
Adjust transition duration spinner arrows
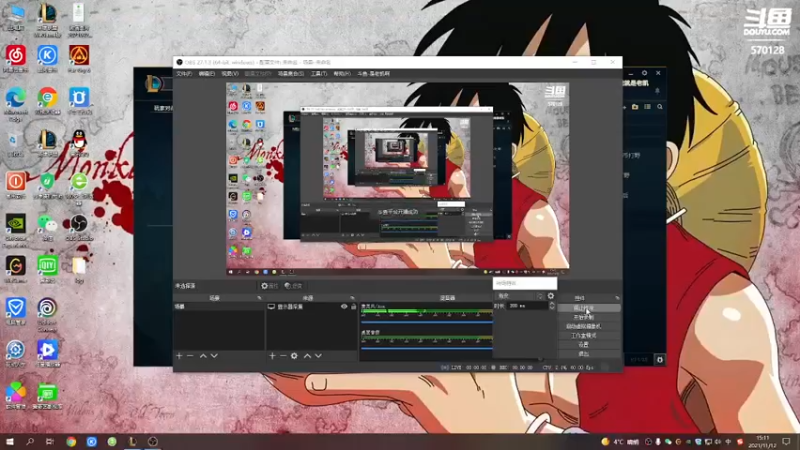coord(552,306)
